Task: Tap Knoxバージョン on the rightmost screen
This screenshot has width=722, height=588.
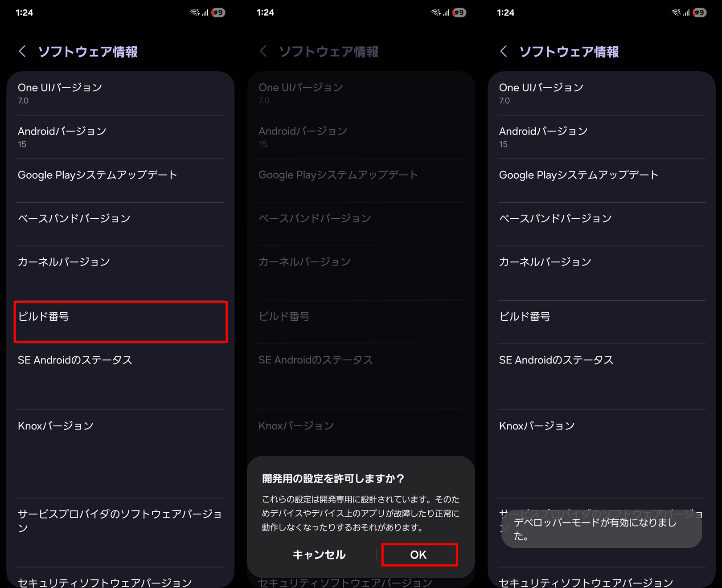Action: 602,426
